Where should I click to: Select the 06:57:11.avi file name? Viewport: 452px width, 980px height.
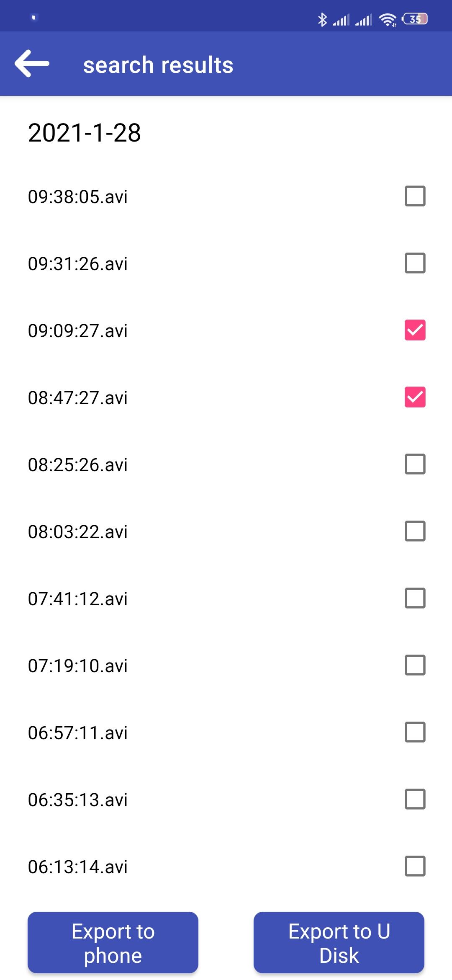point(78,732)
